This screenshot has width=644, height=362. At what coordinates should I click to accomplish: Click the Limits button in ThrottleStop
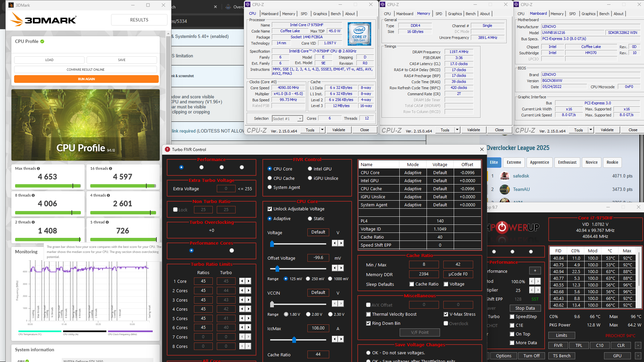tap(561, 335)
